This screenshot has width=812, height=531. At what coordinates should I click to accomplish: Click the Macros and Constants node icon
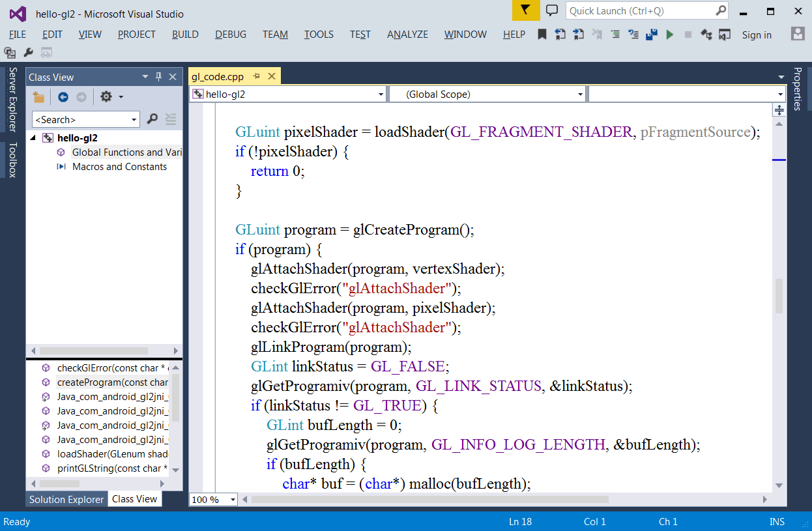point(61,167)
